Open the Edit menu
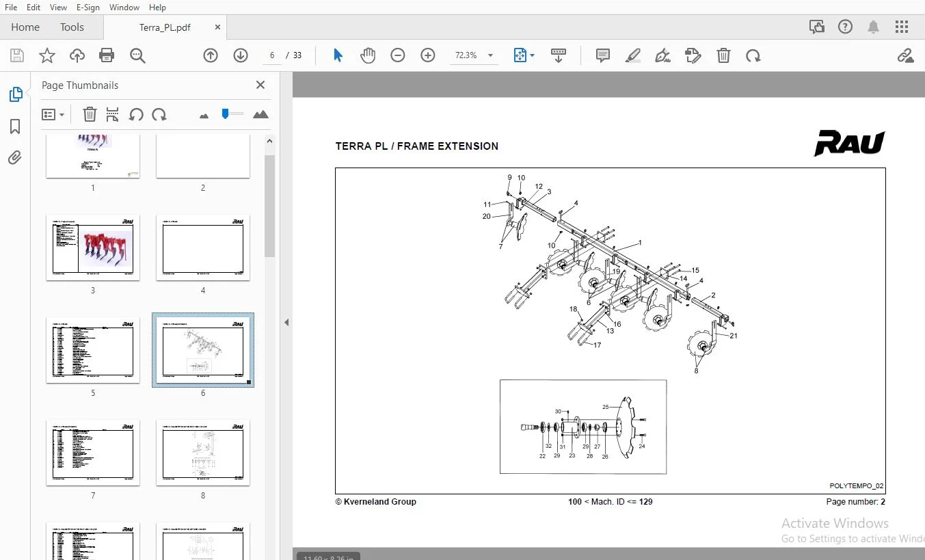Viewport: 925px width, 560px height. 33,7
